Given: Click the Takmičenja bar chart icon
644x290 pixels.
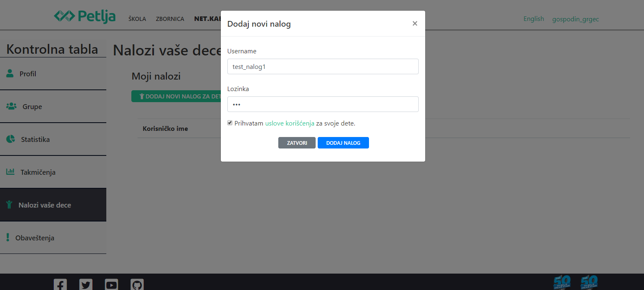Looking at the screenshot, I should 10,171.
